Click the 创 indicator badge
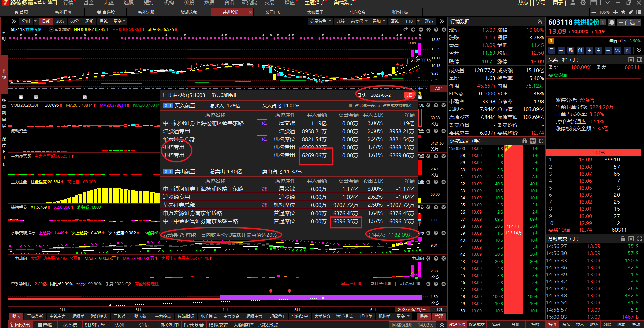644x328 pixels. (580, 50)
